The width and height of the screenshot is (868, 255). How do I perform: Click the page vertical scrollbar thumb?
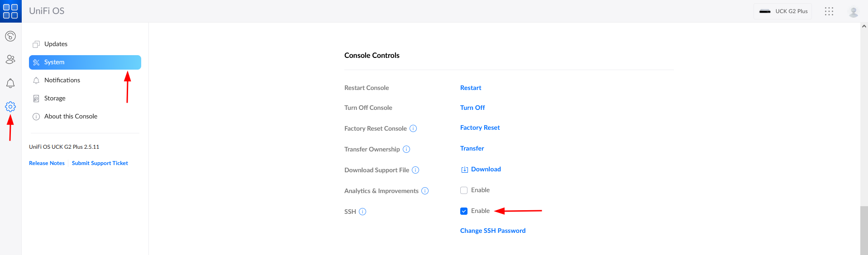click(864, 230)
